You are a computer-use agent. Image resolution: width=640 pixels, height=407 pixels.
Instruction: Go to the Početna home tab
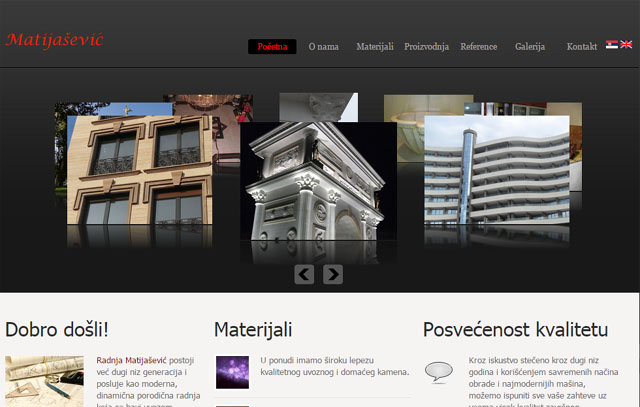pos(272,47)
